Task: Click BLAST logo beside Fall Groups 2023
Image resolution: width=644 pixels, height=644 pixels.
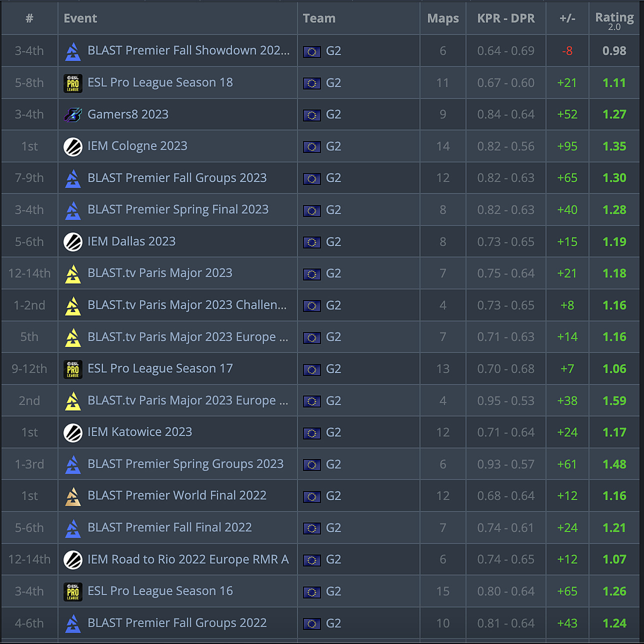Action: pyautogui.click(x=73, y=178)
